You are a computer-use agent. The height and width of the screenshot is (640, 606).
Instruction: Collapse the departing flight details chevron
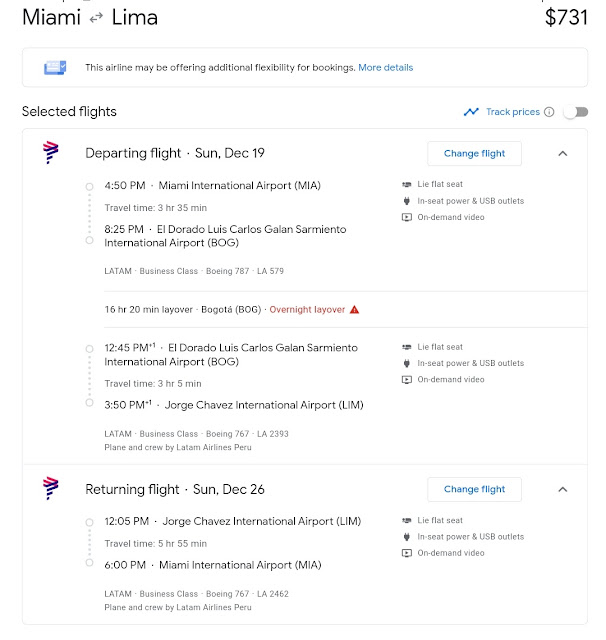(563, 153)
